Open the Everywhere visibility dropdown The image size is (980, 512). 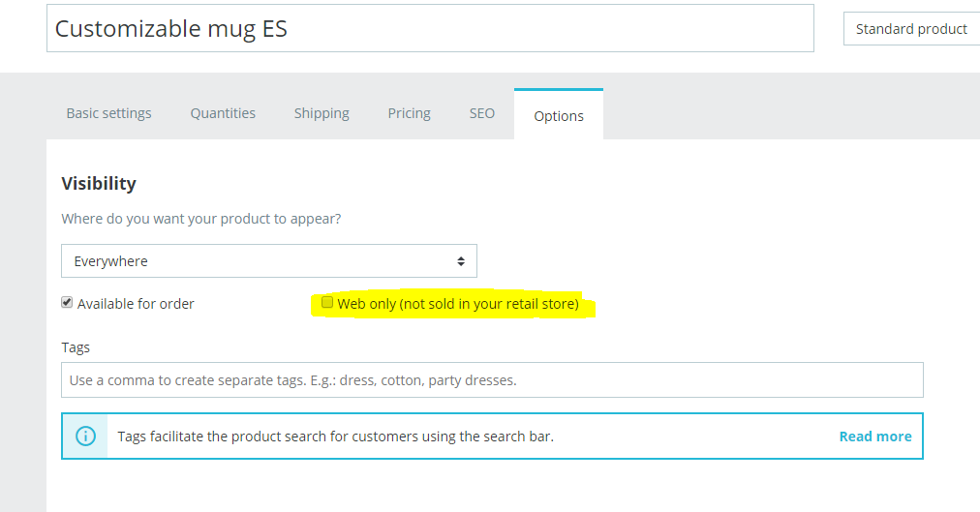click(269, 261)
